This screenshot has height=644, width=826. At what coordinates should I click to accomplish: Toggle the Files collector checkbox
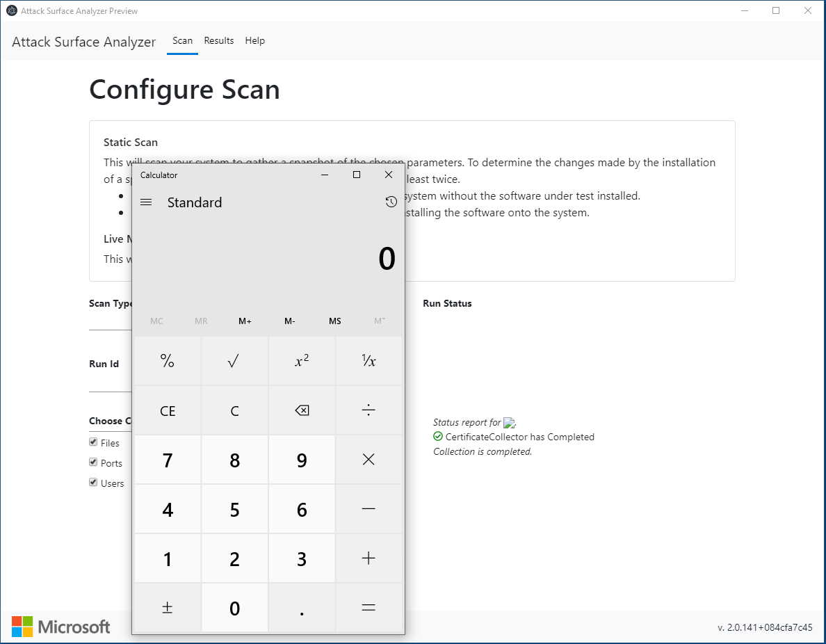[93, 442]
